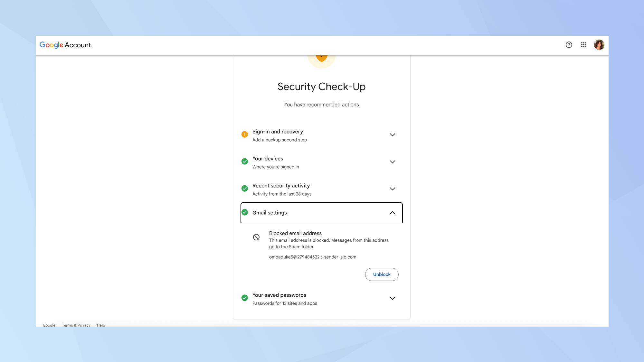
Task: Click the profile avatar picture
Action: (599, 45)
